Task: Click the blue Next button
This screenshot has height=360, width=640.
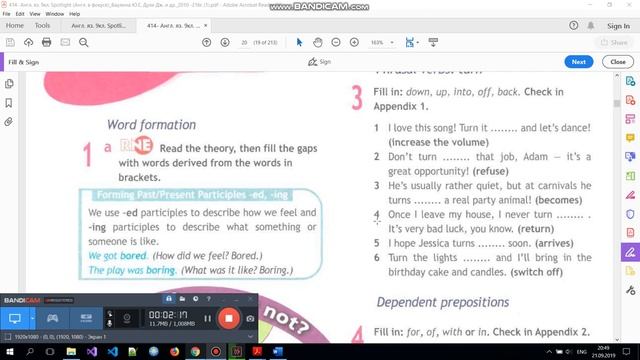Action: click(x=579, y=62)
